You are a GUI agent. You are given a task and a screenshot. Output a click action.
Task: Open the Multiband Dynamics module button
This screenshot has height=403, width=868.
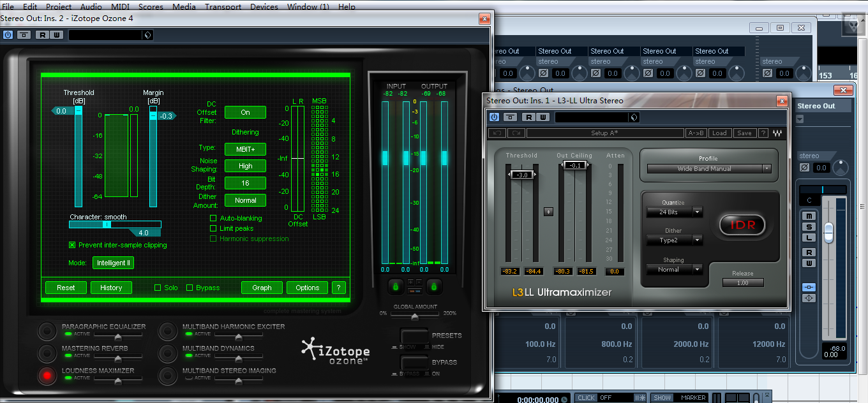pyautogui.click(x=168, y=353)
